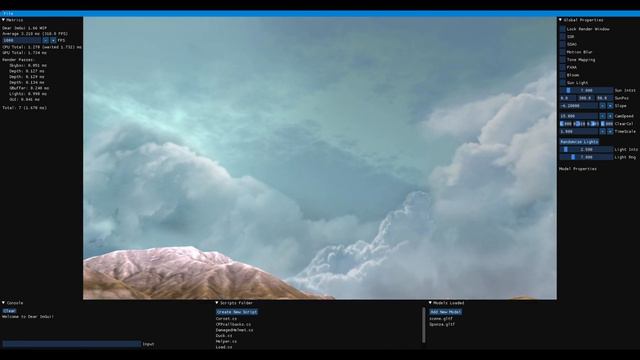Viewport: 640px width, 360px height.
Task: Click the Slope value field
Action: [x=579, y=106]
